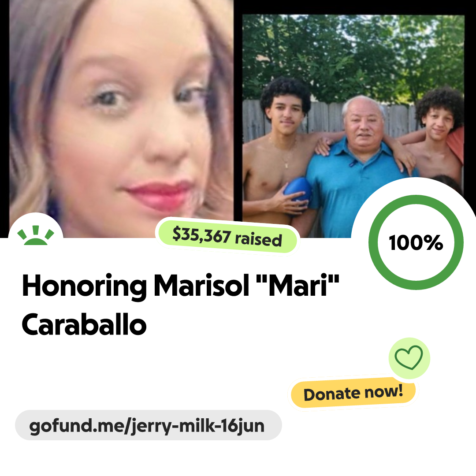Click the word Caraballo in the title
The image size is (476, 476).
pyautogui.click(x=84, y=325)
